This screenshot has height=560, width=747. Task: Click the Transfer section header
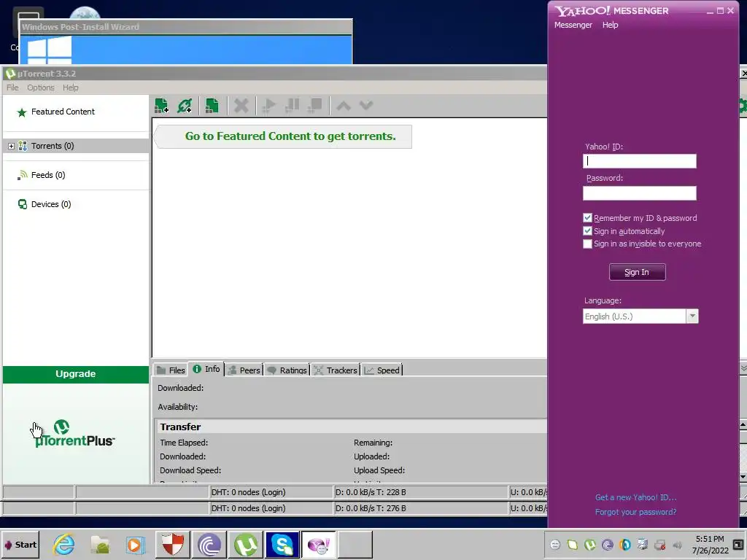tap(351, 427)
